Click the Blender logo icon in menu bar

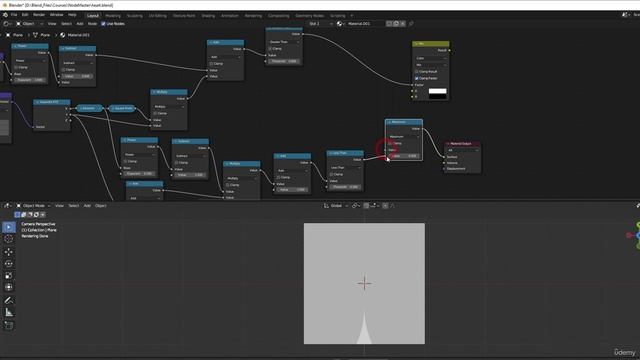coord(5,15)
